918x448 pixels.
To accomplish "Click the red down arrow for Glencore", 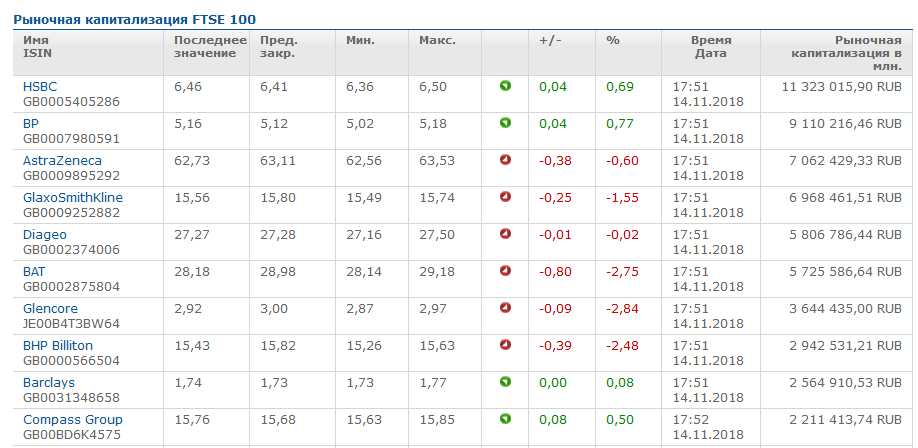I will click(505, 308).
